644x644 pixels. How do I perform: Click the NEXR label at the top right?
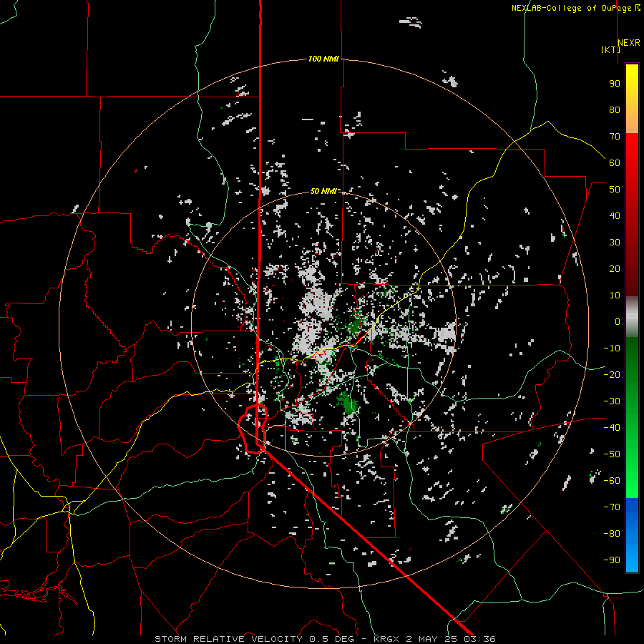click(629, 43)
